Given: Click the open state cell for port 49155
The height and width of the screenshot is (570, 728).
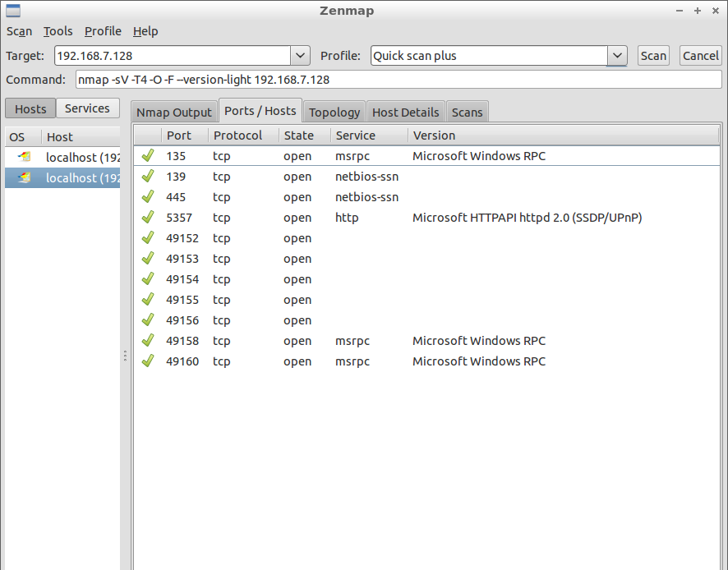Looking at the screenshot, I should [297, 300].
